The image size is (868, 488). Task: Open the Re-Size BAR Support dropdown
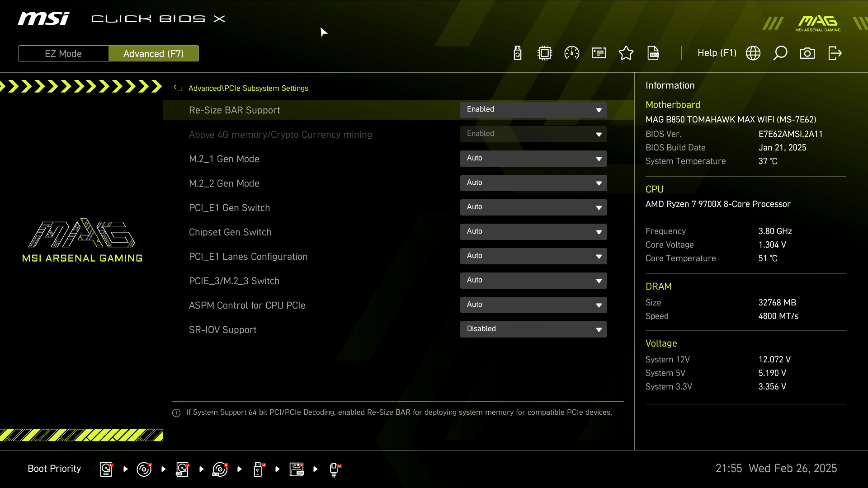pos(533,110)
